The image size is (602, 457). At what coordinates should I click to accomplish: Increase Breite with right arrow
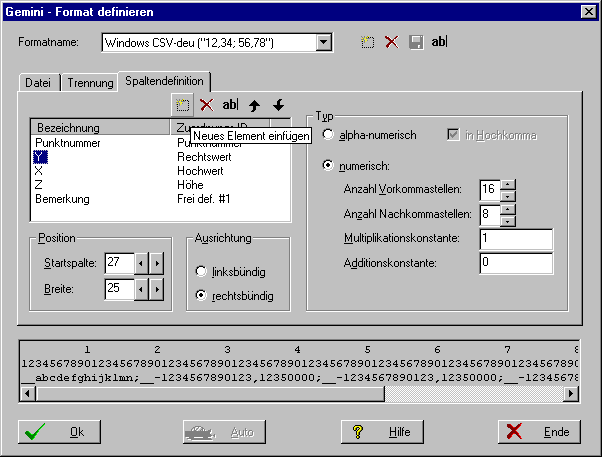tap(156, 289)
